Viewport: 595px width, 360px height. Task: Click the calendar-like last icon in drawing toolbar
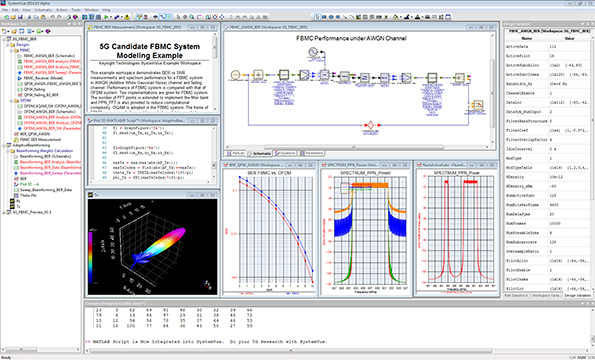(x=448, y=17)
